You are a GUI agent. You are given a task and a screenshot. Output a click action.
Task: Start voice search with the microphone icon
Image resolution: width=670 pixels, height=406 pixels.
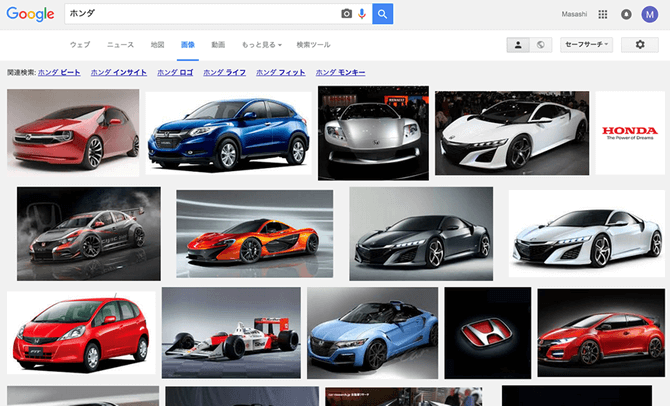click(361, 14)
